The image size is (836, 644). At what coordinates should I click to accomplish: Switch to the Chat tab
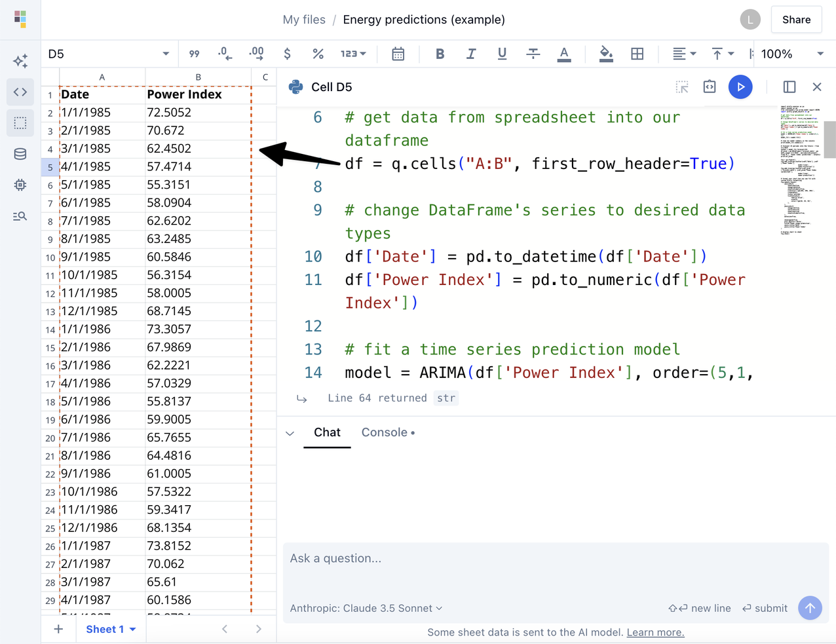(x=327, y=432)
